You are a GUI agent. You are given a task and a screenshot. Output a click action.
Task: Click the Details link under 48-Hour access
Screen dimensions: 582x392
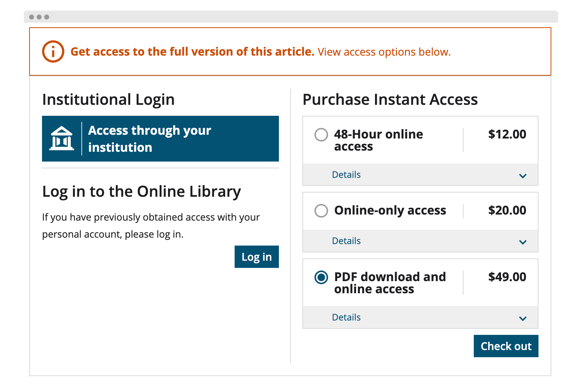[x=346, y=174]
